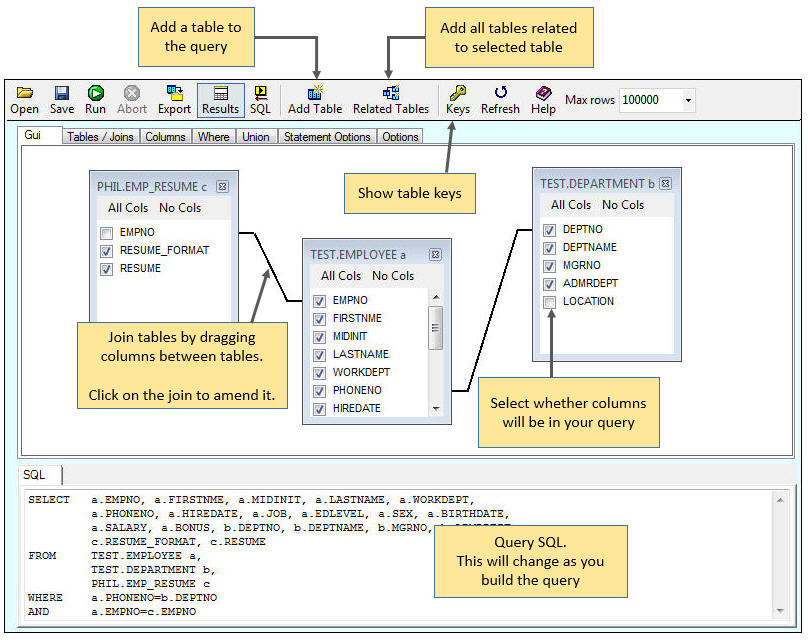Open Help from the toolbar

(x=543, y=93)
